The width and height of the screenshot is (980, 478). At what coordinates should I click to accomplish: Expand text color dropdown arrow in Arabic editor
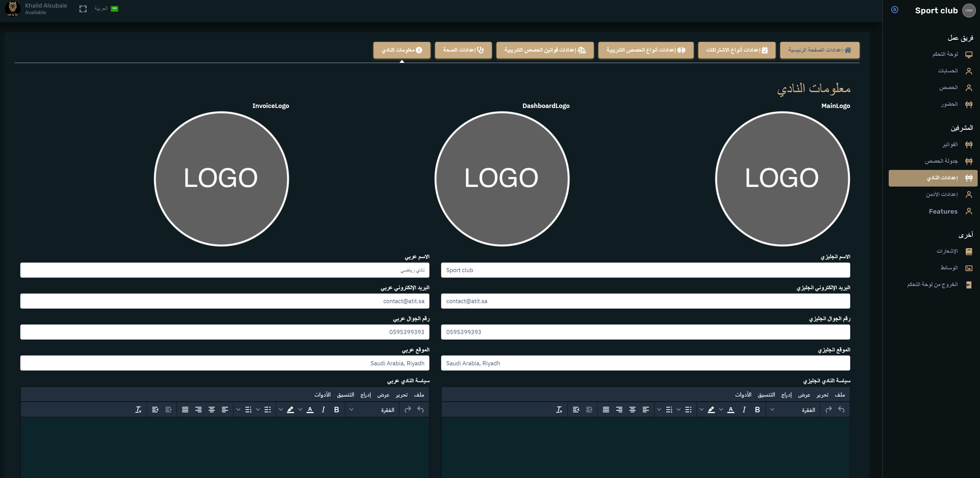300,410
